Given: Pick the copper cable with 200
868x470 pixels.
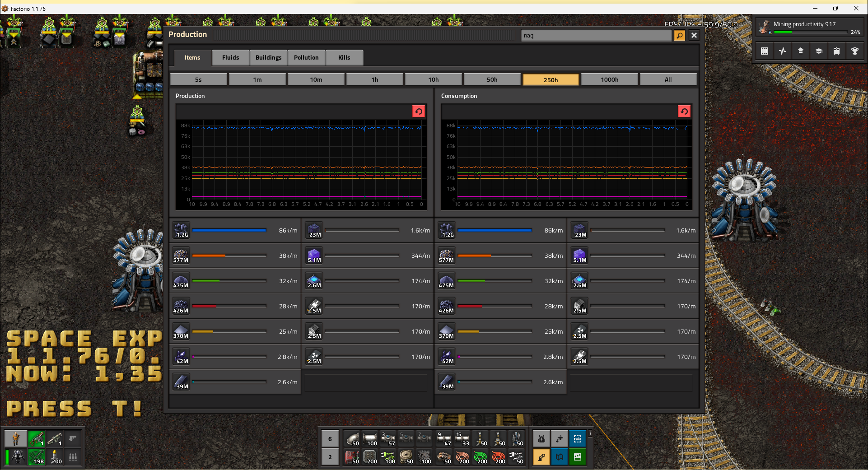Looking at the screenshot, I should point(462,457).
